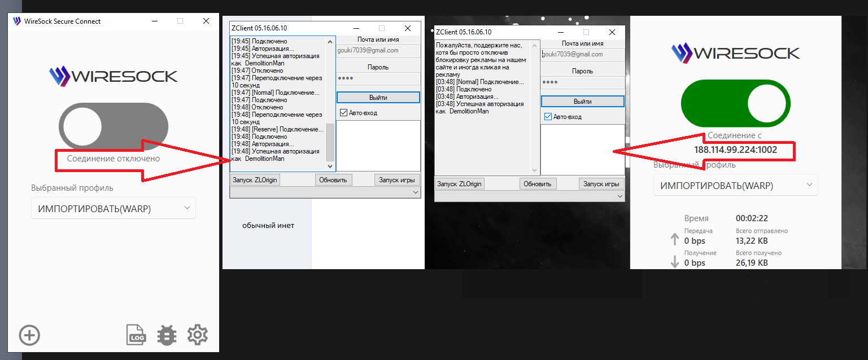Turn on the gray connection toggle switch

(x=114, y=126)
